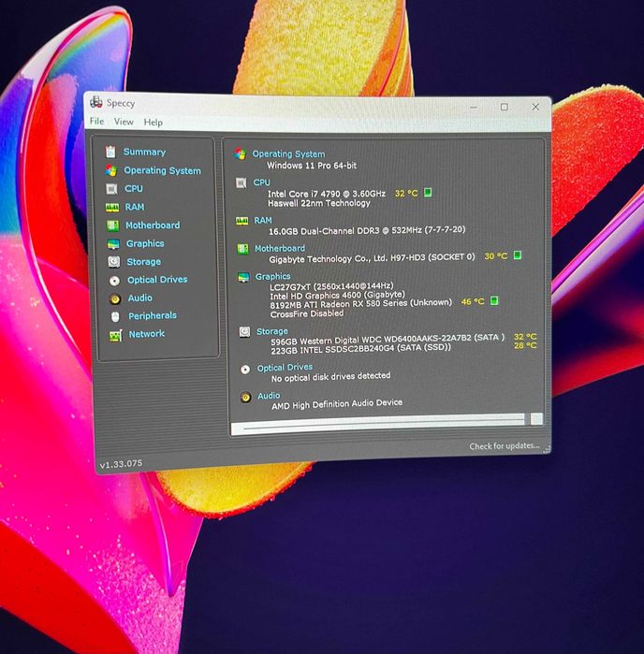
Task: Click the scroll button at the scrollbar's right end
Action: (x=536, y=419)
